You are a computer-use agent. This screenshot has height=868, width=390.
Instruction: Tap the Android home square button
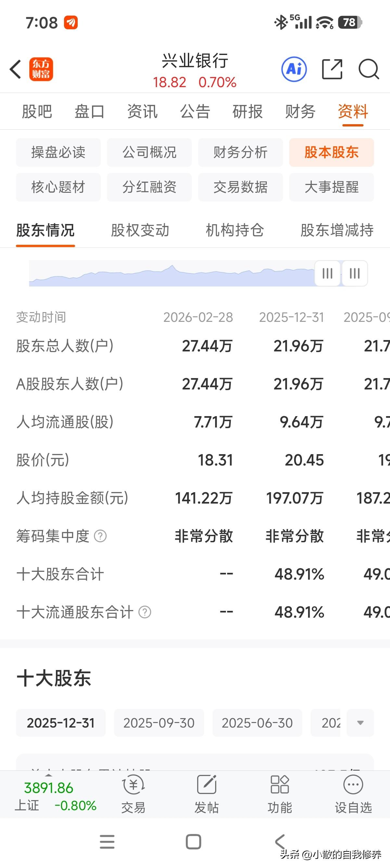point(194,842)
